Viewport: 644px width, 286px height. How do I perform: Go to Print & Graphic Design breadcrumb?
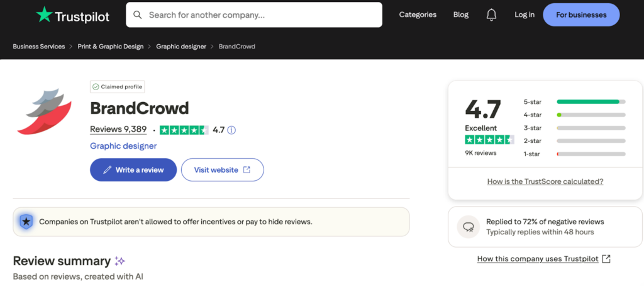pos(111,47)
